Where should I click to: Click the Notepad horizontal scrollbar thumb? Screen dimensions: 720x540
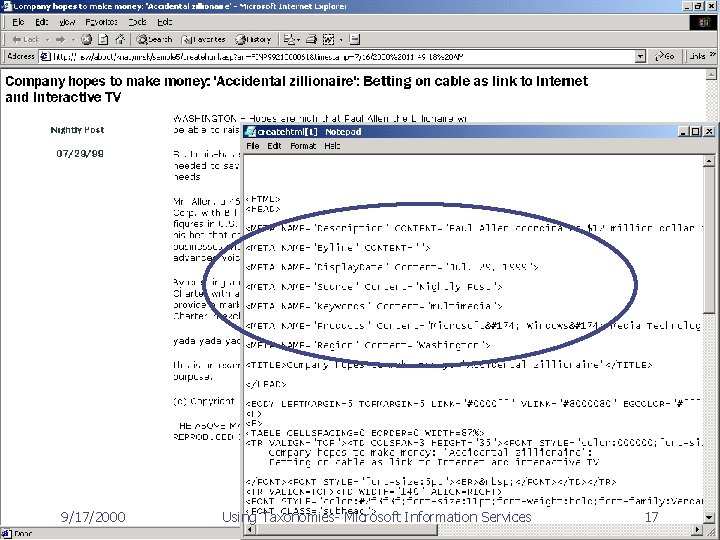(x=346, y=529)
